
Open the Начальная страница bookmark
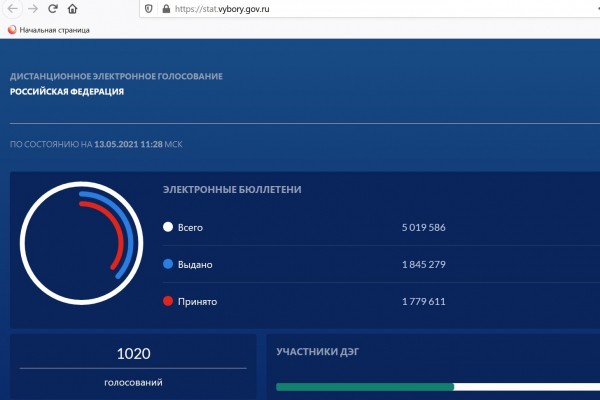coord(54,30)
